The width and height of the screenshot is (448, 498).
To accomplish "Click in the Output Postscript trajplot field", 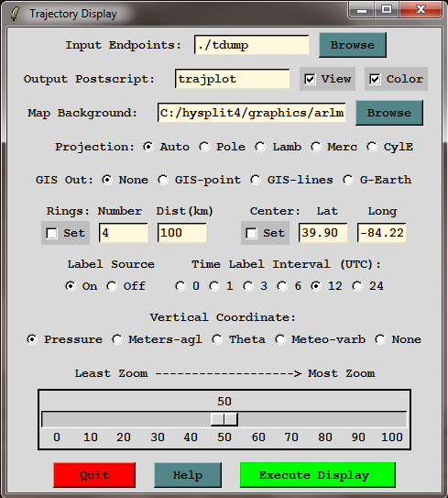I will [233, 79].
